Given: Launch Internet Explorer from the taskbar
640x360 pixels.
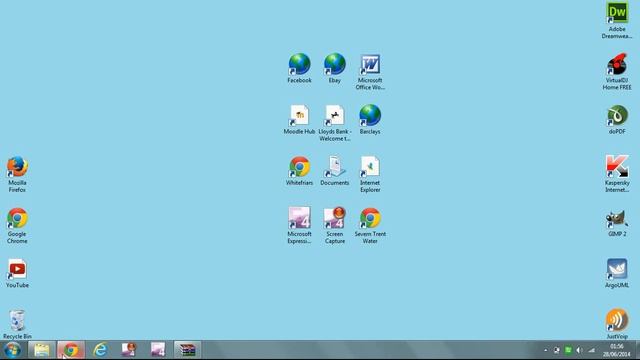Looking at the screenshot, I should pos(100,350).
